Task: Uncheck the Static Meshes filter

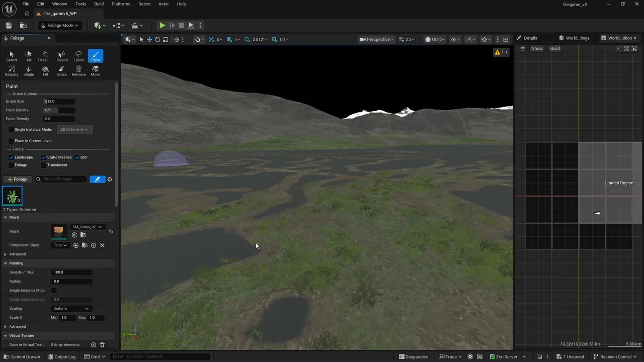Action: 43,157
